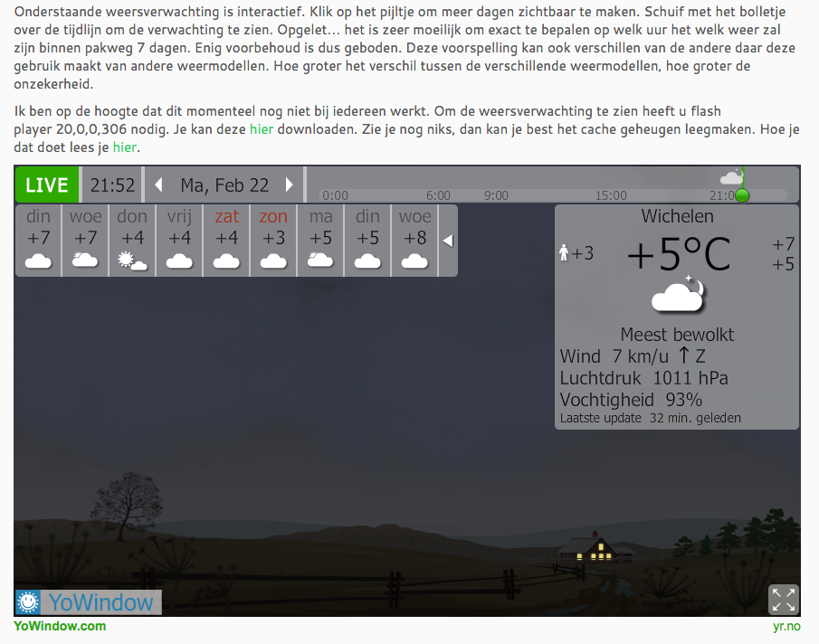Click the green timeline slider handle
Viewport: 819px width, 644px height.
742,195
